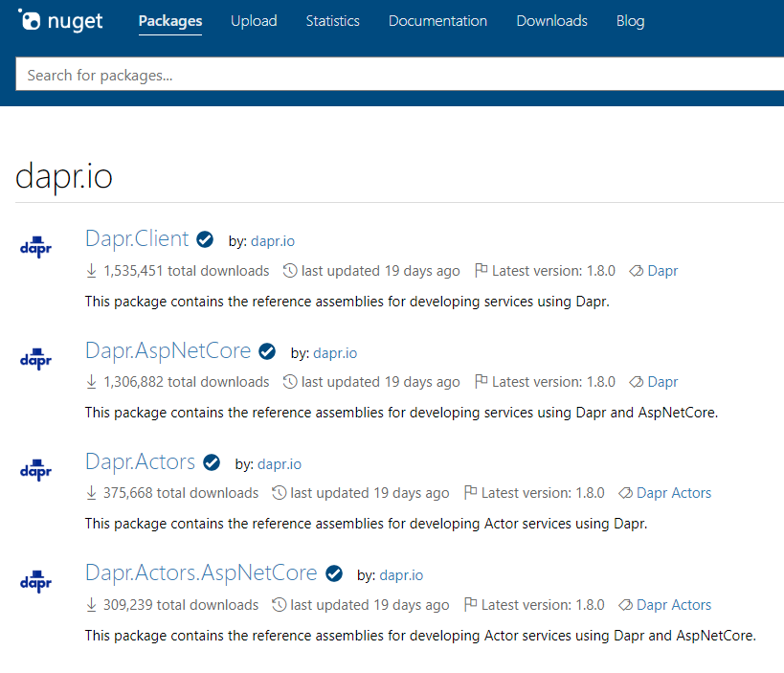784x673 pixels.
Task: Click version flag icon in Dapr.AspNetCore row
Action: [x=481, y=381]
